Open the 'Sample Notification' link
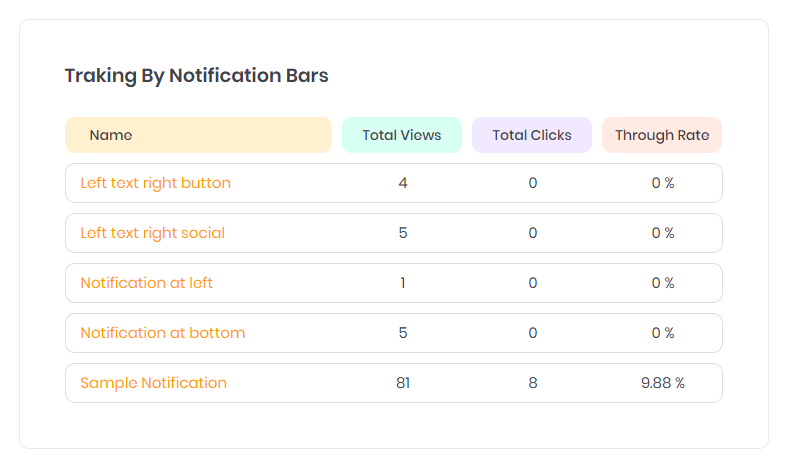The height and width of the screenshot is (465, 788). click(153, 383)
